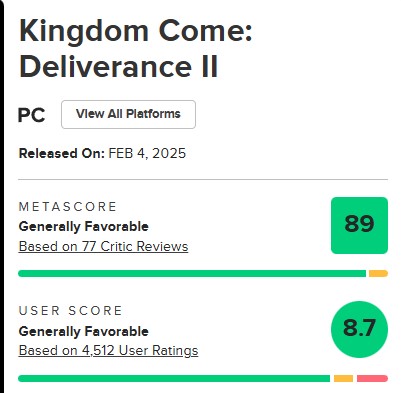Click the release date FEB 4, 2025
The width and height of the screenshot is (401, 393).
147,154
